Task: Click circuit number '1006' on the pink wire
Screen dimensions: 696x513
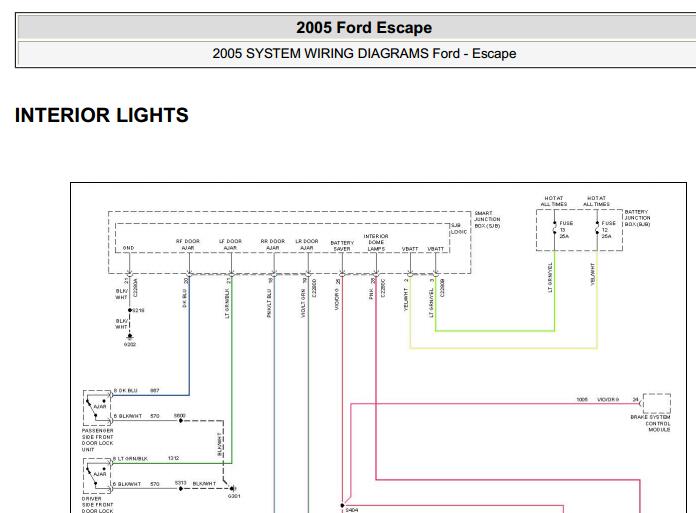Action: click(x=582, y=400)
